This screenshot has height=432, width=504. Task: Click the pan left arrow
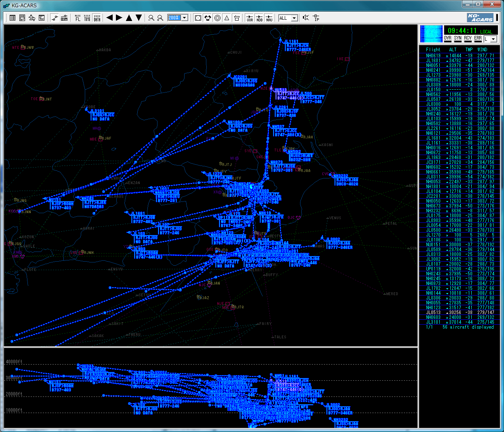coord(109,18)
